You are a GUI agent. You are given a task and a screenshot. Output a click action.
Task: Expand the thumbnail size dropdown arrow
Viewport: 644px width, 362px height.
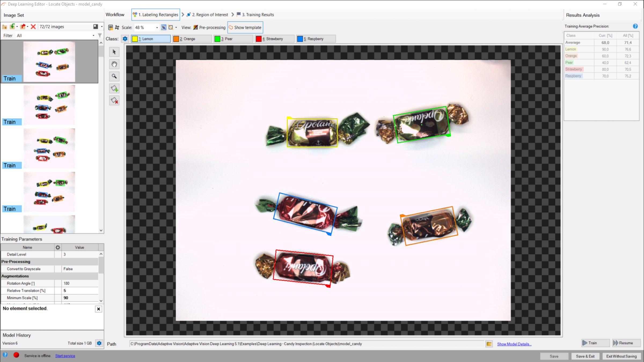[102, 27]
